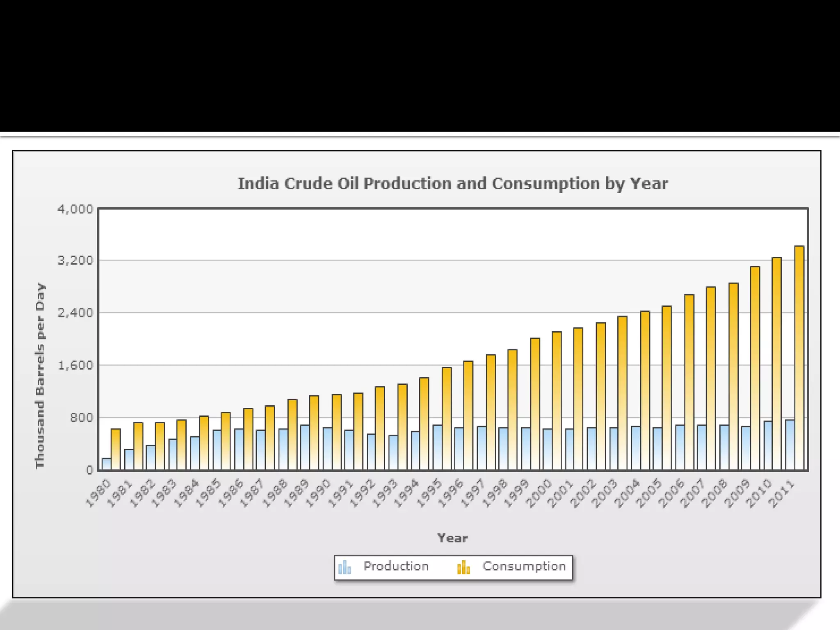Click the Year axis title
The image size is (840, 630).
pyautogui.click(x=452, y=538)
